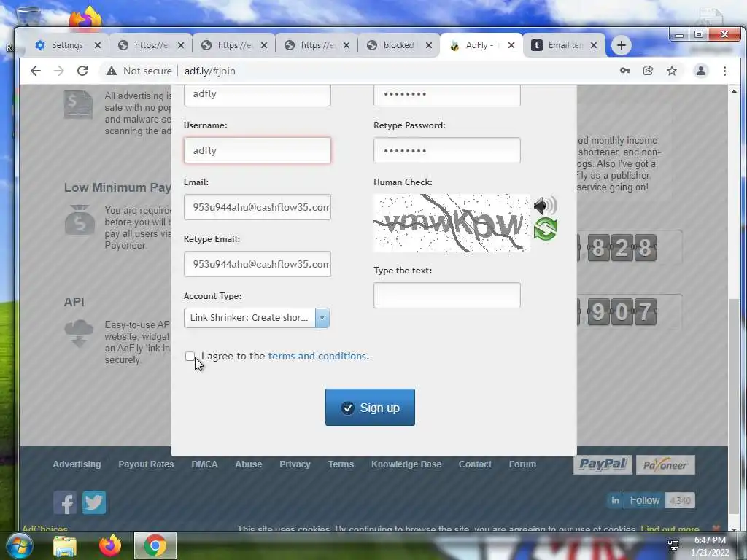The height and width of the screenshot is (560, 747).
Task: Launch Firefox from the taskbar
Action: pos(110,545)
